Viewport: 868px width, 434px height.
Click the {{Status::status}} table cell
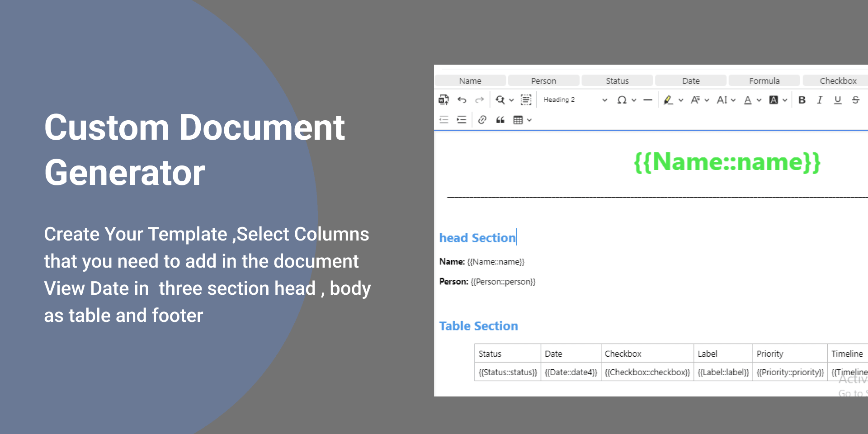pos(508,372)
